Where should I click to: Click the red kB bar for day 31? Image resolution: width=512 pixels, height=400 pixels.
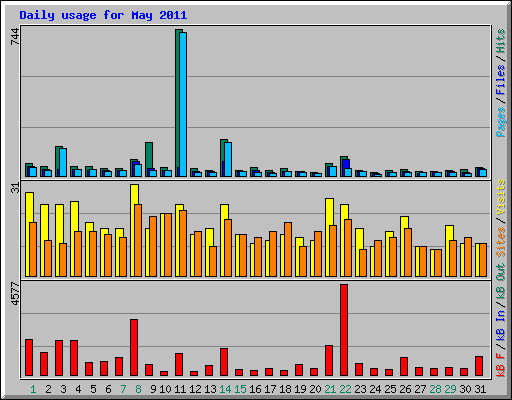point(479,366)
